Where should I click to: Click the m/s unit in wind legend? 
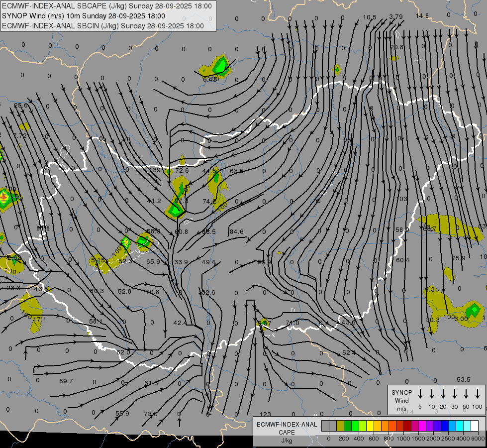pyautogui.click(x=401, y=409)
